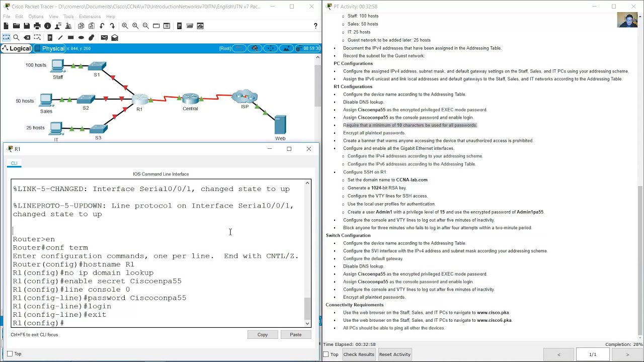Image resolution: width=644 pixels, height=362 pixels.
Task: Open the Edit menu
Action: click(x=20, y=17)
